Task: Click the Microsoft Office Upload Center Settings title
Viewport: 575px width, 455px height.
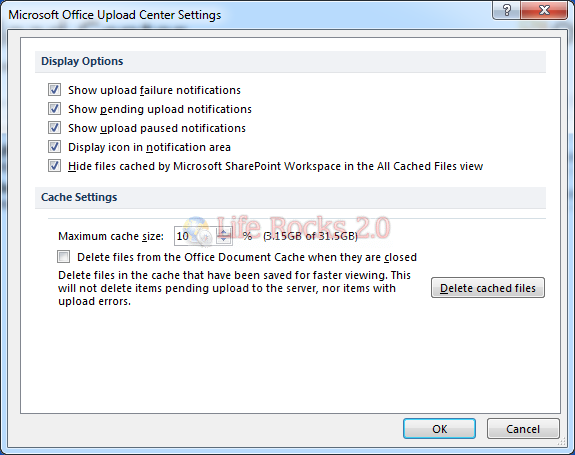Action: pos(115,15)
